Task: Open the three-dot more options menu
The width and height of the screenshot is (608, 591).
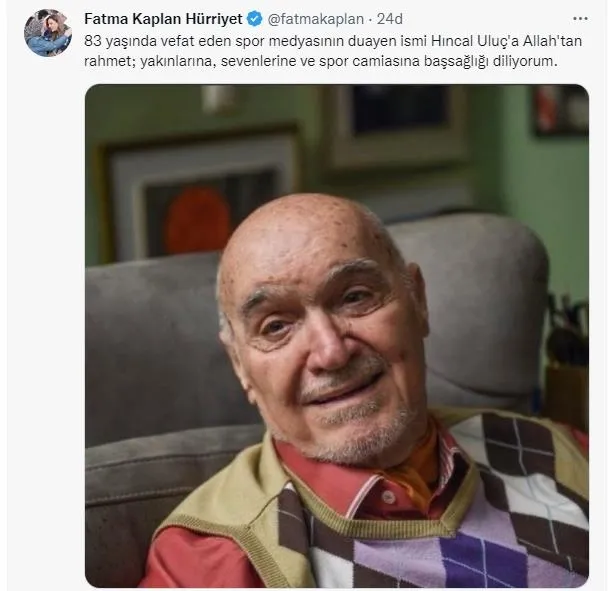Action: pos(580,19)
